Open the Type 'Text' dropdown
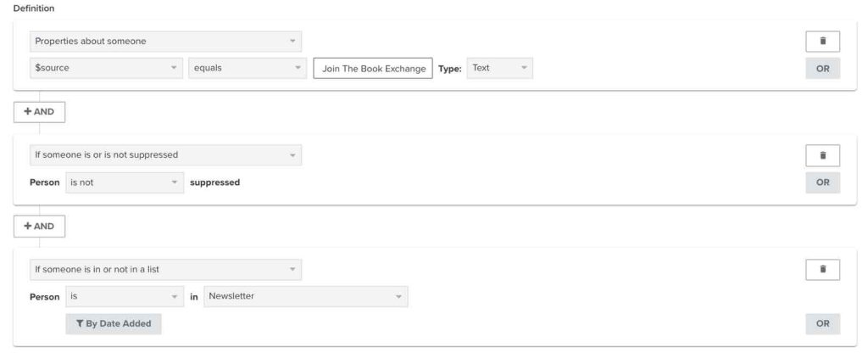The width and height of the screenshot is (868, 353). tap(500, 68)
